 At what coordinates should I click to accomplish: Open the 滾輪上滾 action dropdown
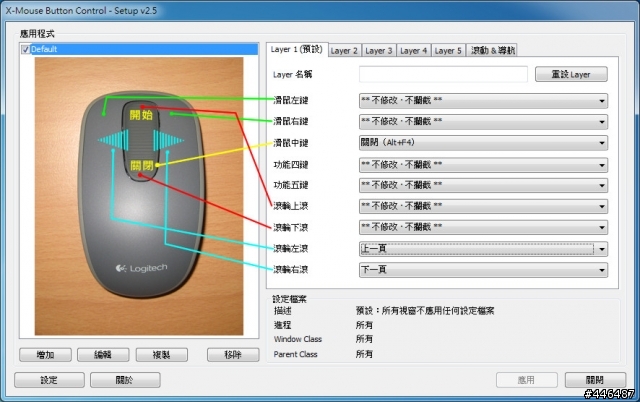pyautogui.click(x=483, y=206)
